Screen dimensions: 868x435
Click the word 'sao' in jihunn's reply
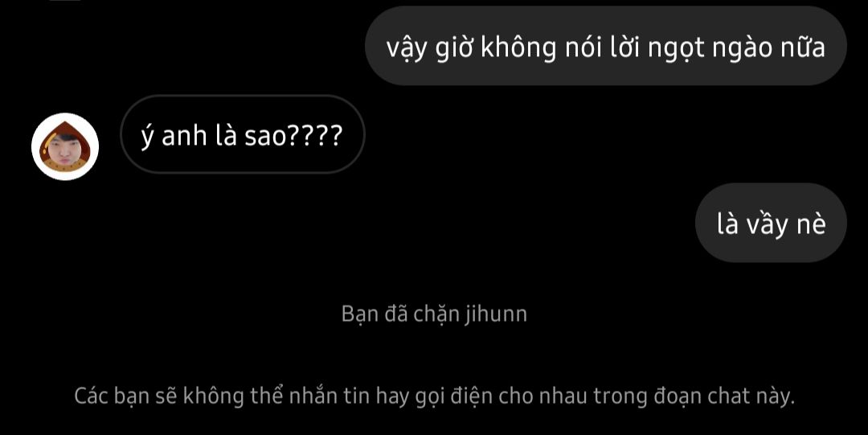click(265, 137)
